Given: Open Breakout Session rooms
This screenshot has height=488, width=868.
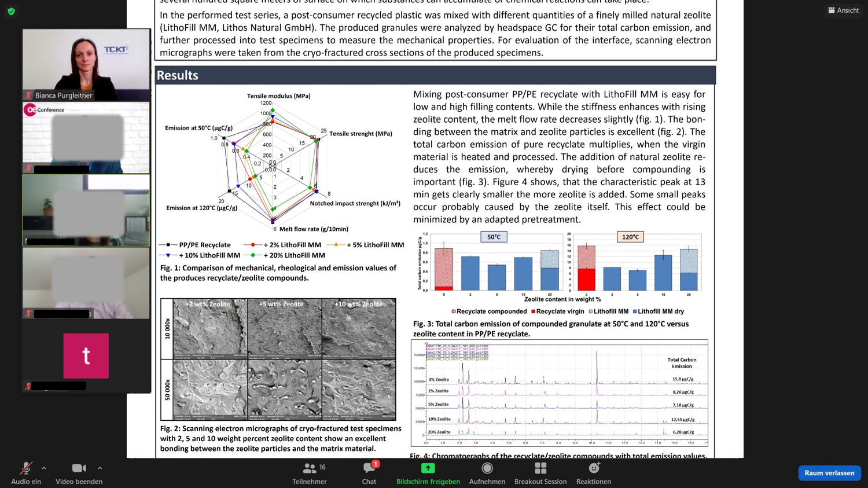Looking at the screenshot, I should pos(540,473).
